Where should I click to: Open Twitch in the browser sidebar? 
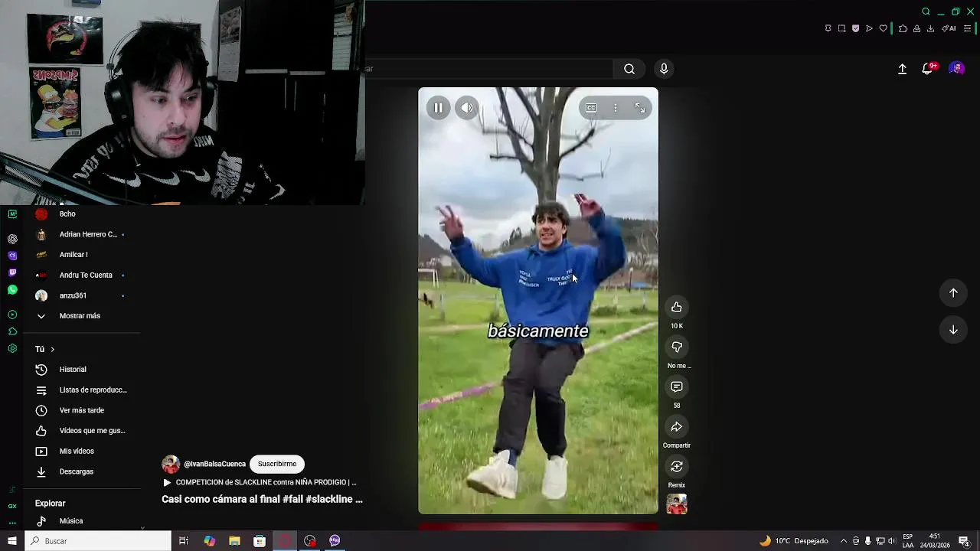tap(12, 272)
